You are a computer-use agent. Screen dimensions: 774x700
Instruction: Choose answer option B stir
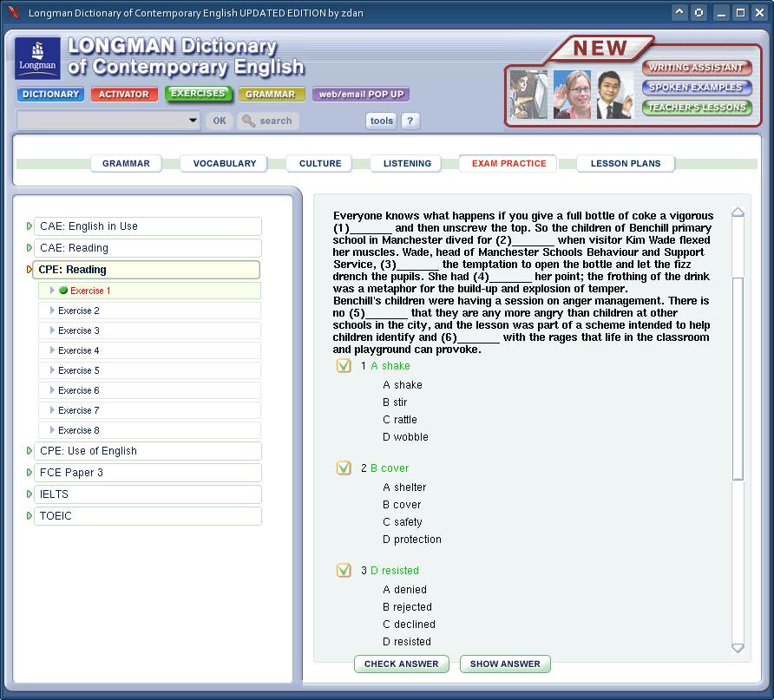395,402
